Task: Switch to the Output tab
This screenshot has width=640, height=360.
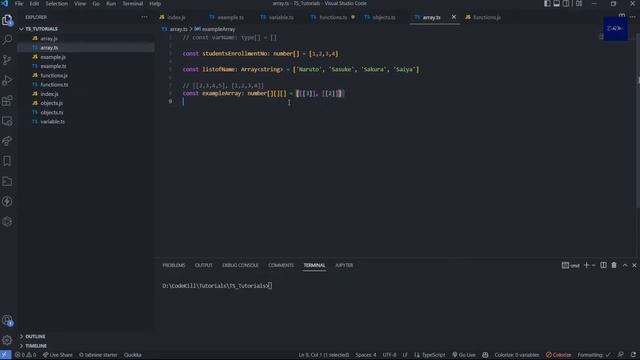Action: tap(204, 265)
